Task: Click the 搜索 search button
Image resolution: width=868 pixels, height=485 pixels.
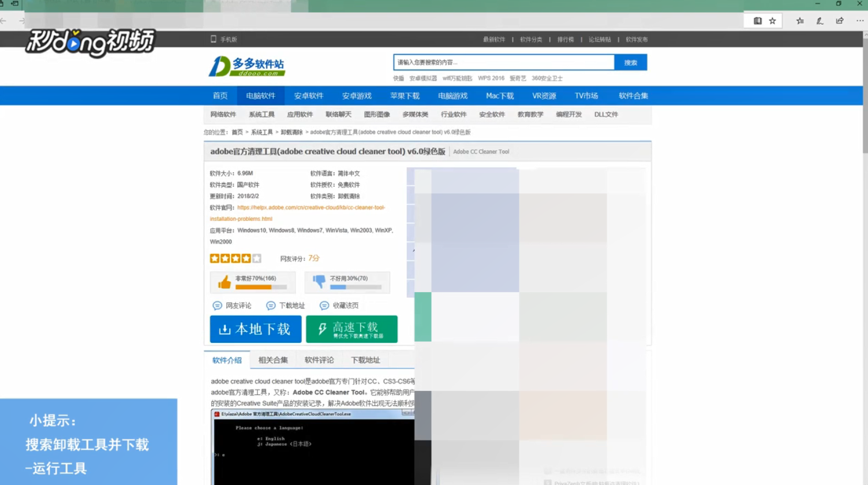Action: (x=631, y=62)
